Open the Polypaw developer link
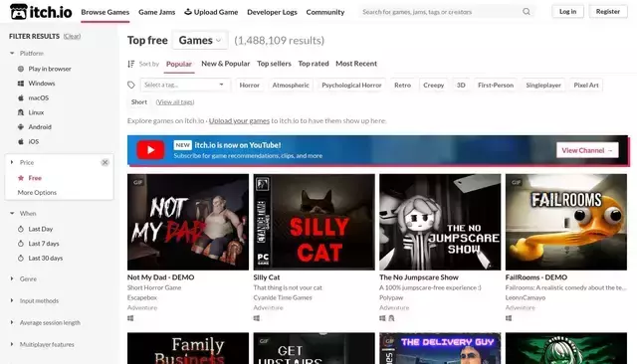 pos(391,297)
